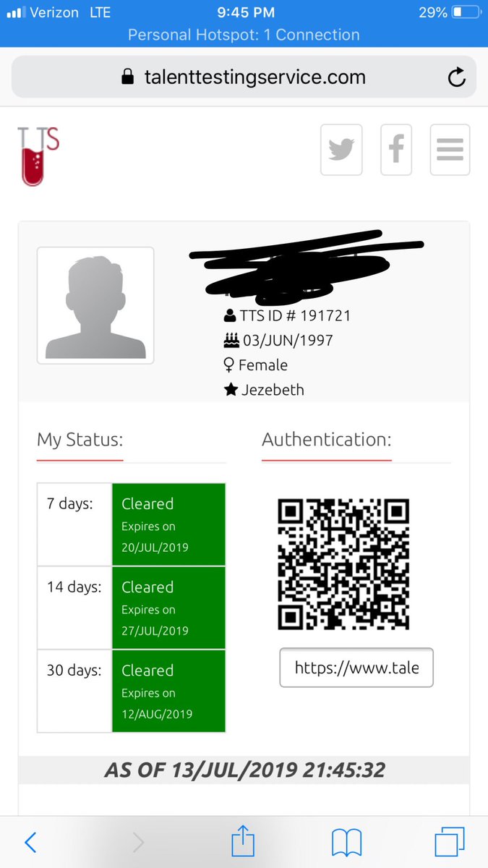This screenshot has height=868, width=488.
Task: Tap the person icon beside TTS ID
Action: (x=230, y=316)
